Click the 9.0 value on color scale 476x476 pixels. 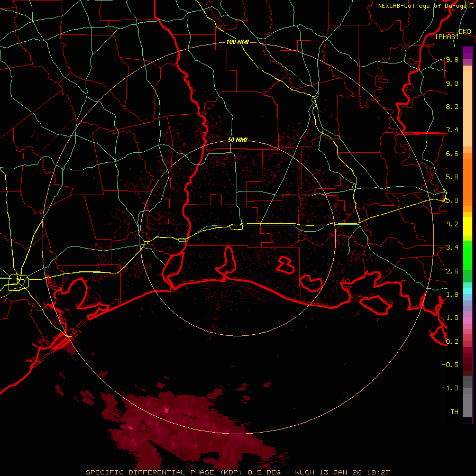452,83
